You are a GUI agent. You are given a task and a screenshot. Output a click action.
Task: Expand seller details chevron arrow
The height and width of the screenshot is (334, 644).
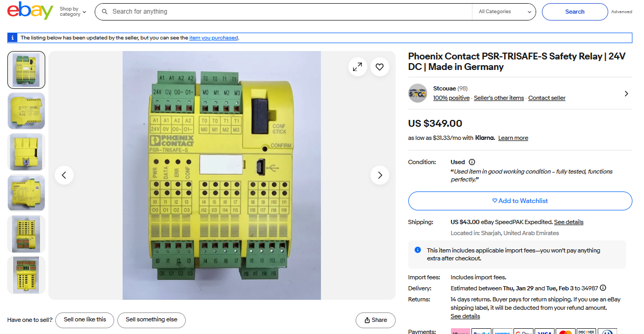(x=626, y=94)
